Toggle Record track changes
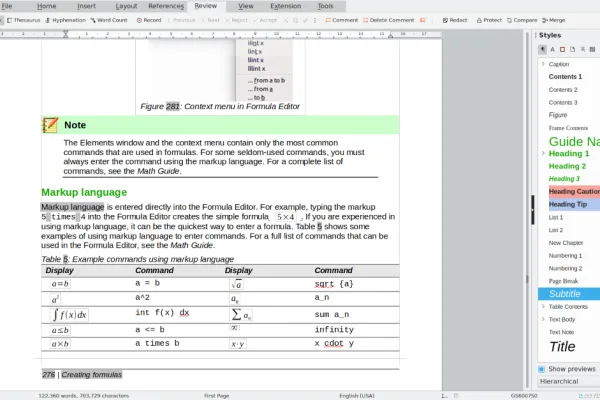 pyautogui.click(x=149, y=20)
